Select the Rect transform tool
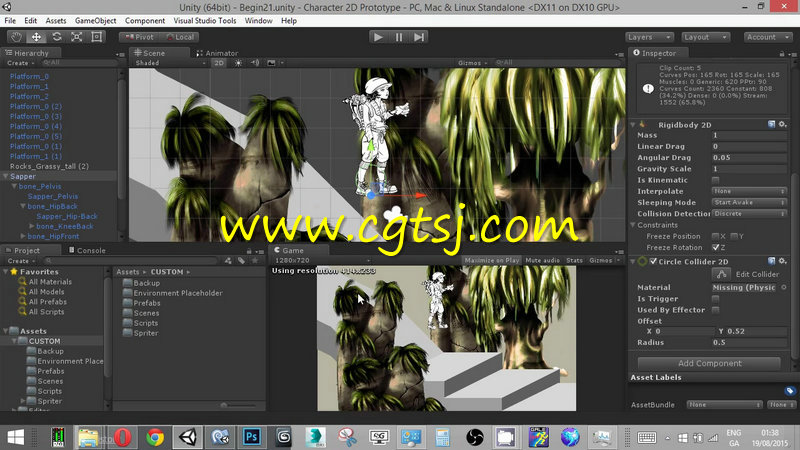Image resolution: width=800 pixels, height=450 pixels. point(96,37)
